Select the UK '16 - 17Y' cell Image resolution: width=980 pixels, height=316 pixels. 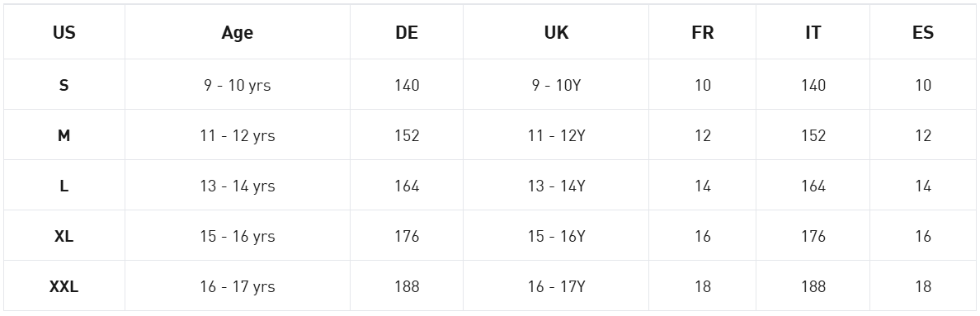click(x=556, y=286)
